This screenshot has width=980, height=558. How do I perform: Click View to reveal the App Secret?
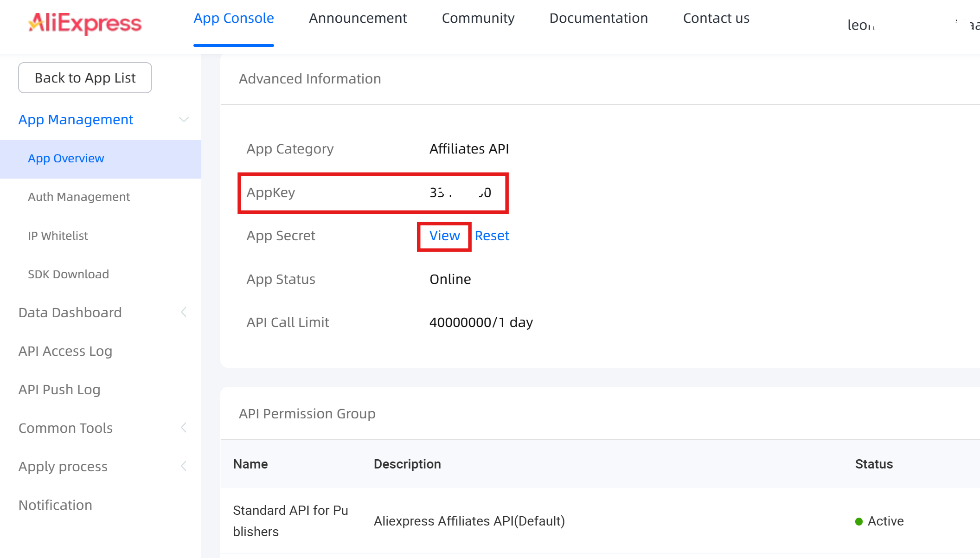445,236
